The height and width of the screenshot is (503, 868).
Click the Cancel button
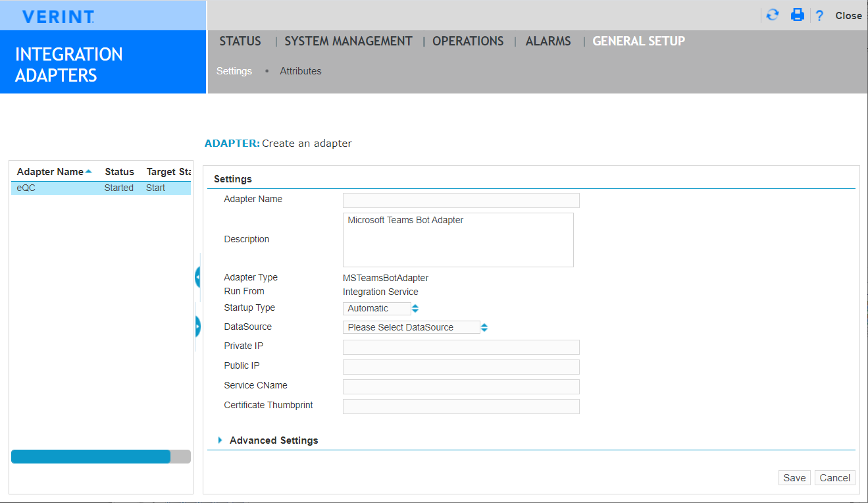[x=834, y=478]
